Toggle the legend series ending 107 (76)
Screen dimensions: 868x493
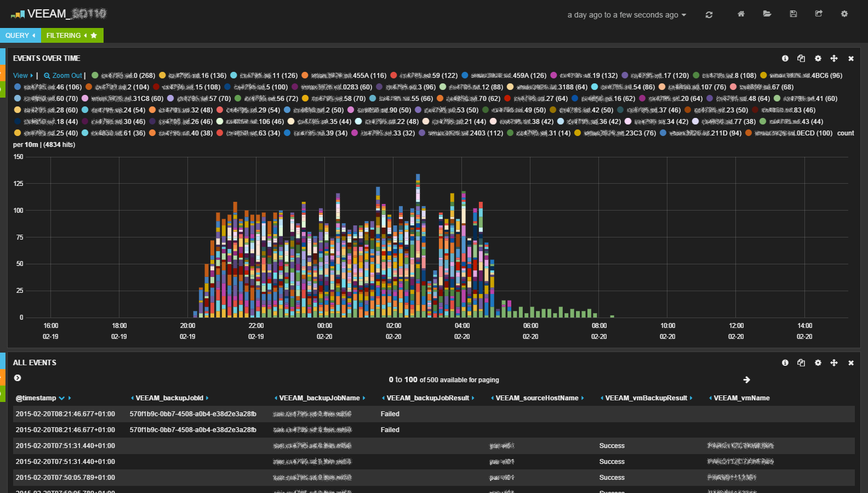pyautogui.click(x=692, y=87)
